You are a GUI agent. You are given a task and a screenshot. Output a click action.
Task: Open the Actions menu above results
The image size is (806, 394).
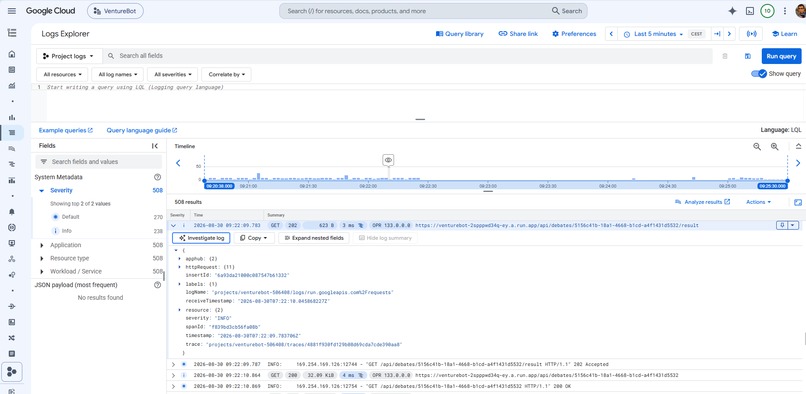click(759, 202)
